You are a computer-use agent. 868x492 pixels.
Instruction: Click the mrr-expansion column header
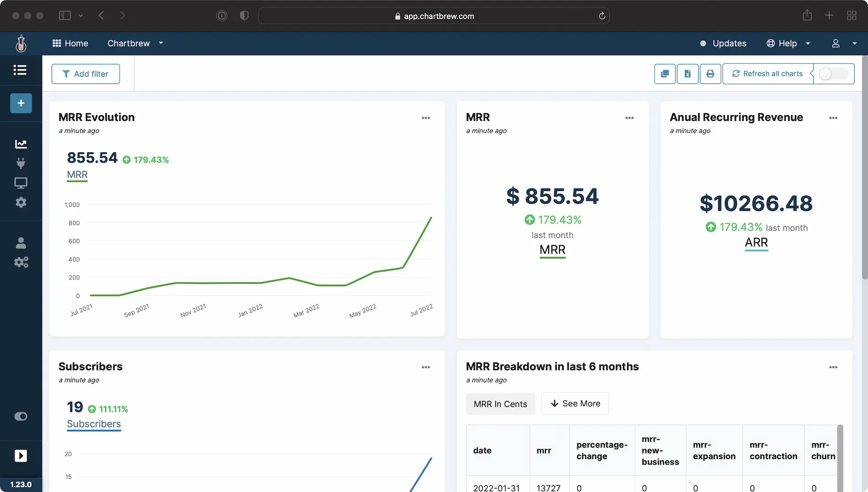[x=714, y=450]
